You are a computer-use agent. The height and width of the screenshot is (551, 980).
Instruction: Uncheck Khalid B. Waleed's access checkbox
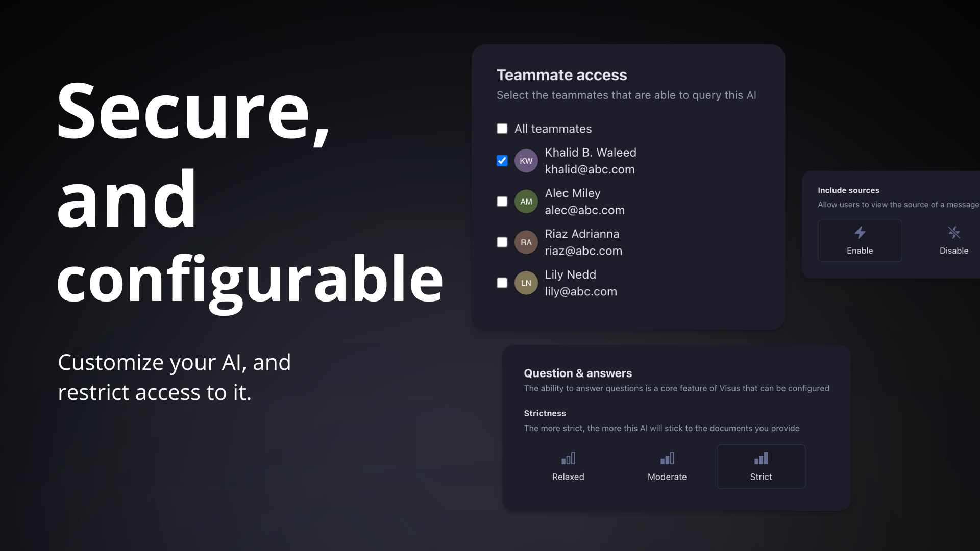pos(502,161)
